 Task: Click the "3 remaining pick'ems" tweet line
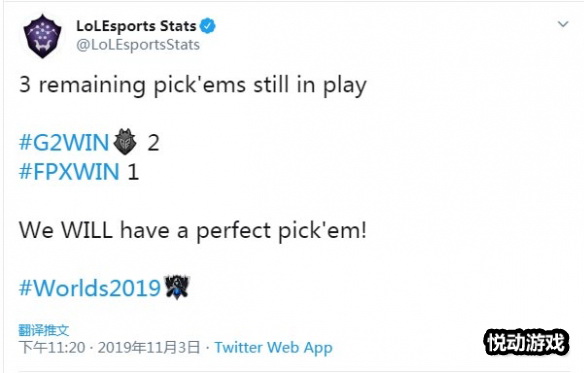click(193, 85)
